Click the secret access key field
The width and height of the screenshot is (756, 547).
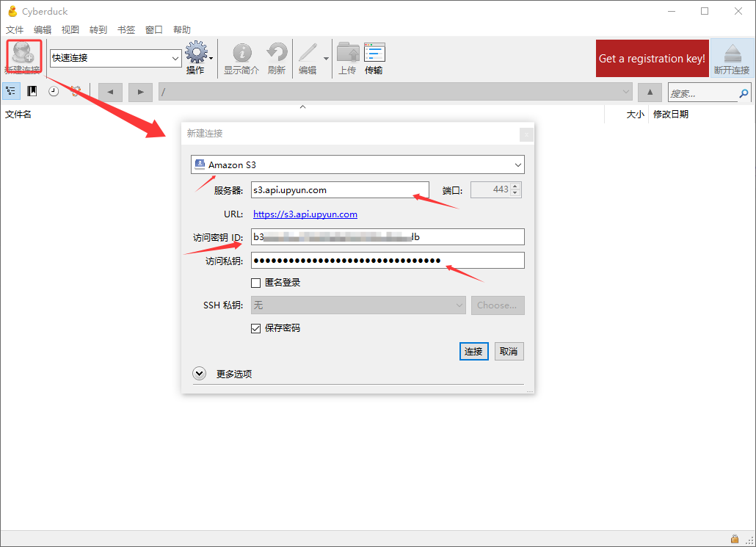pyautogui.click(x=388, y=261)
